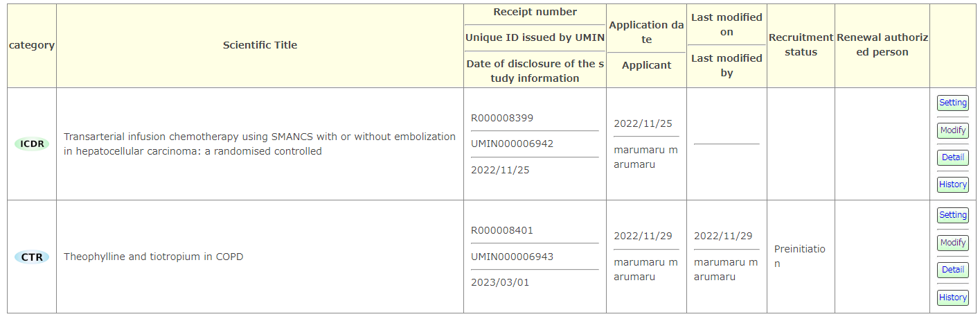
Task: Click the Receipt number header cell
Action: [x=535, y=12]
